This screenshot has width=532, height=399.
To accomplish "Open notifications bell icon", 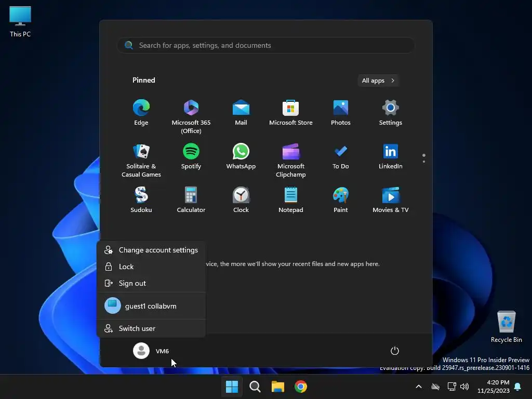I will (518, 387).
